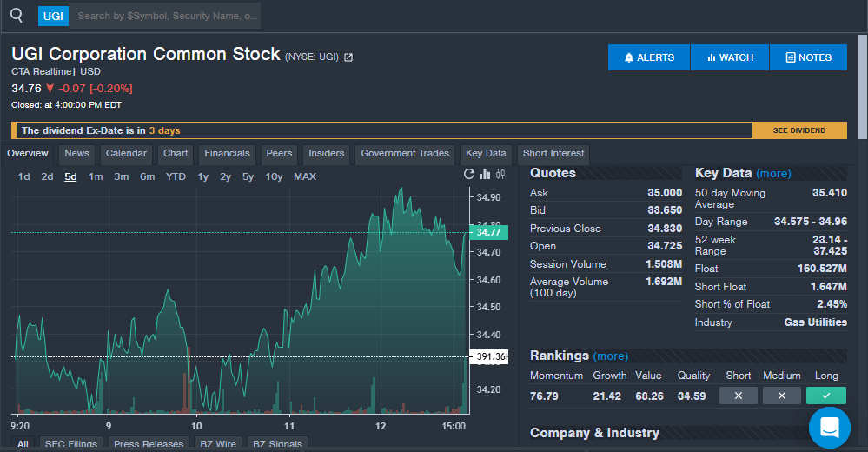Click the Short ranking X indicator
This screenshot has height=452, width=868.
pyautogui.click(x=738, y=395)
